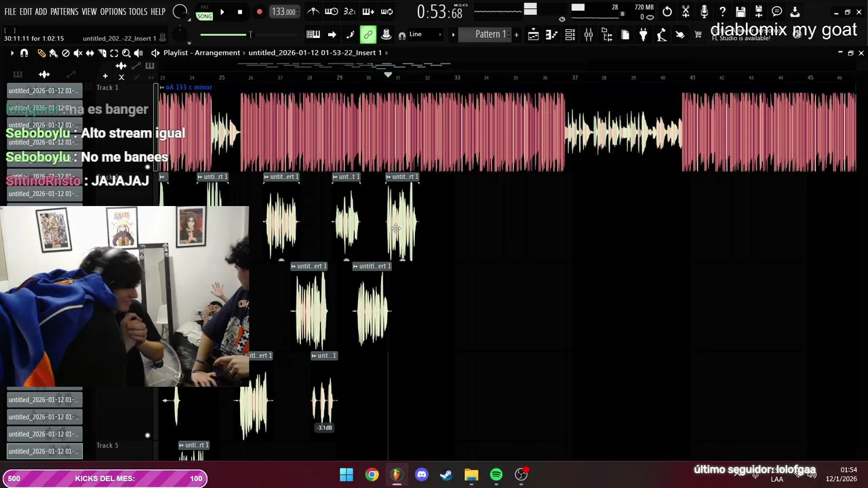
Task: Click the tempo tapper icon
Action: coord(662,35)
